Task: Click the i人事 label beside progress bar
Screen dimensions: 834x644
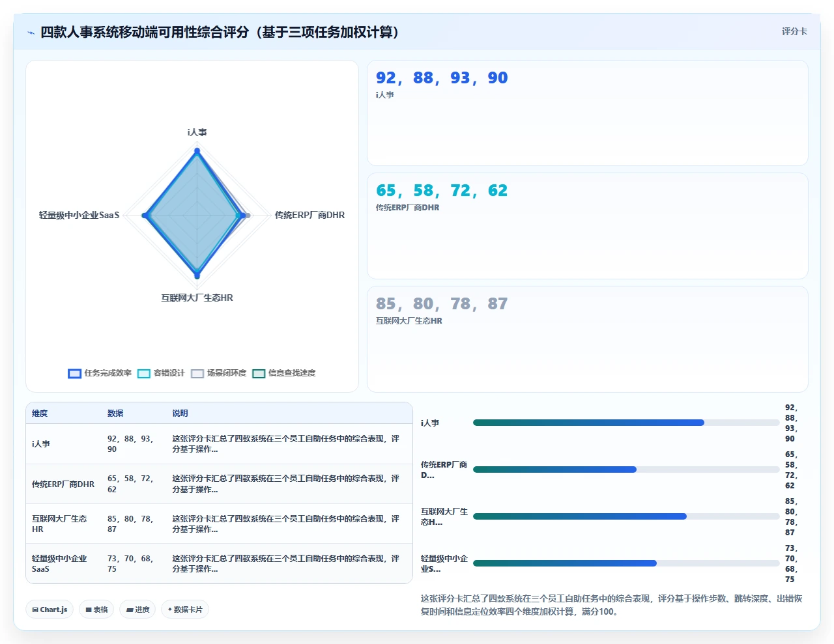Action: [430, 423]
